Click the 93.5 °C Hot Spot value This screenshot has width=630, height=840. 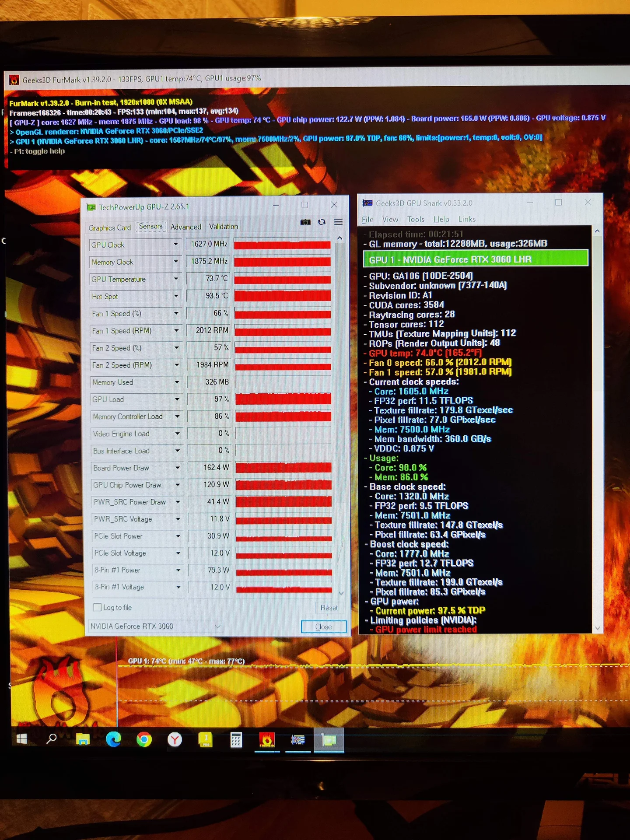pos(208,296)
